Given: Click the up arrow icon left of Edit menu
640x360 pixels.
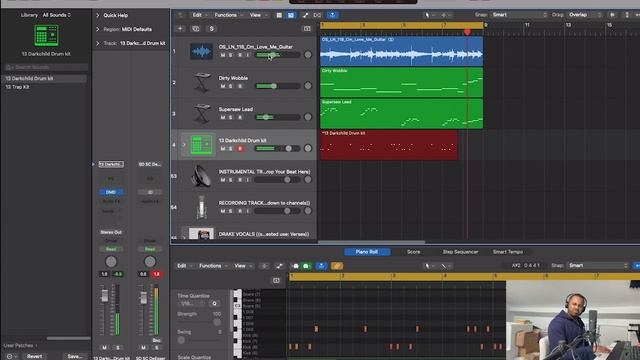Looking at the screenshot, I should pyautogui.click(x=180, y=15).
